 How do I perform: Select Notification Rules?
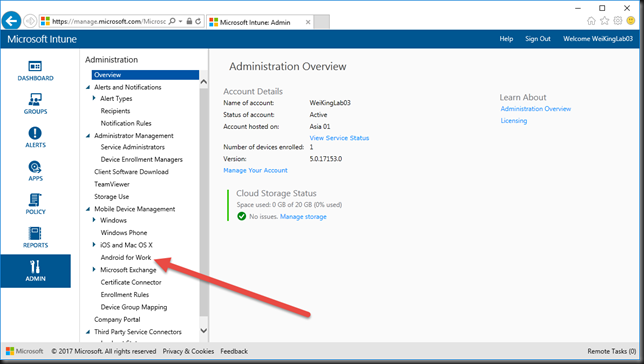pyautogui.click(x=126, y=123)
